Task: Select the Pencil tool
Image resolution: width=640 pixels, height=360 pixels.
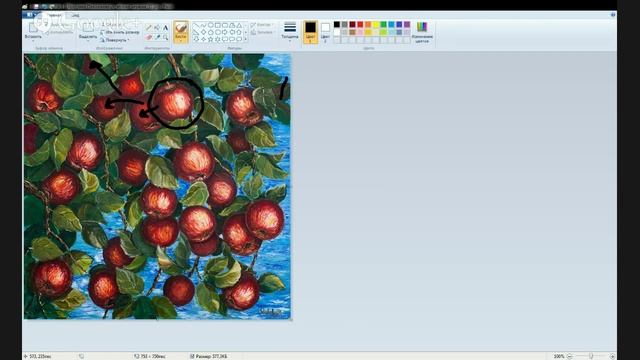Action: (x=149, y=27)
